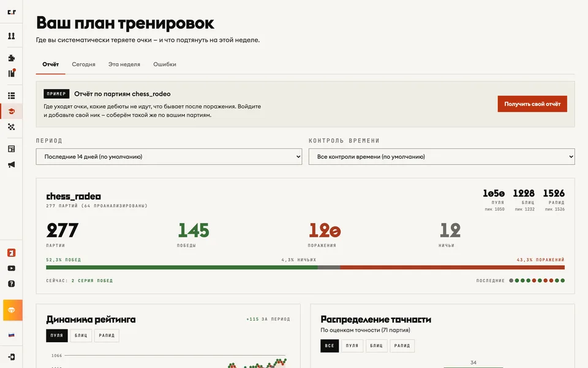This screenshot has width=588, height=368.
Task: Open the video play icon in sidebar
Action: 12,268
